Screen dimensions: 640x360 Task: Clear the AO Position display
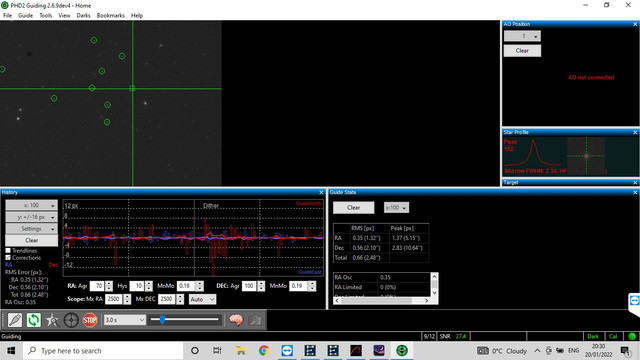pyautogui.click(x=522, y=51)
